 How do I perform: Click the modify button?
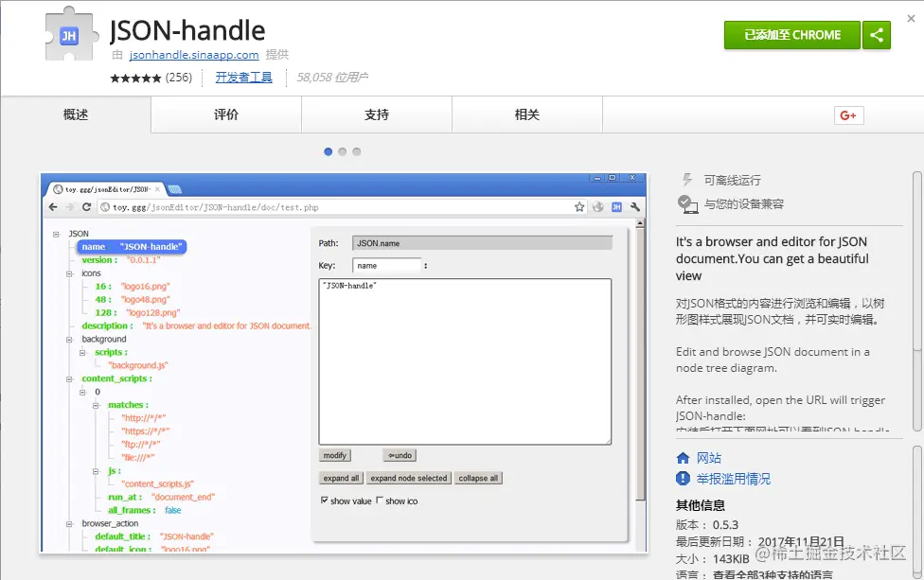click(x=335, y=455)
